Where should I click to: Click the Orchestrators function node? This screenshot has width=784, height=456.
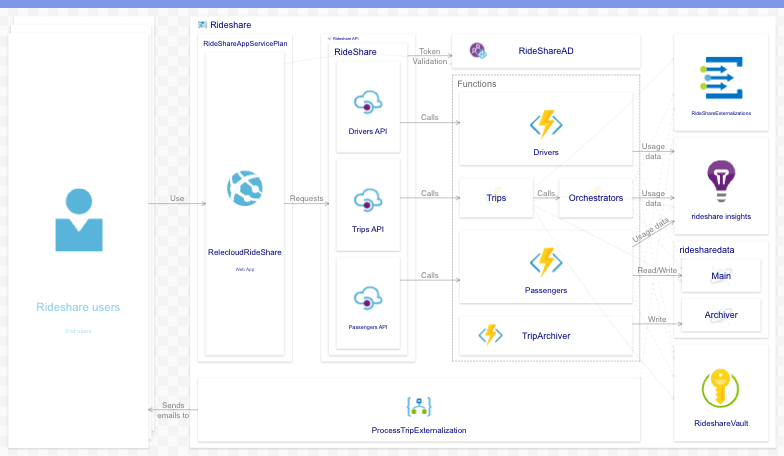coord(596,198)
